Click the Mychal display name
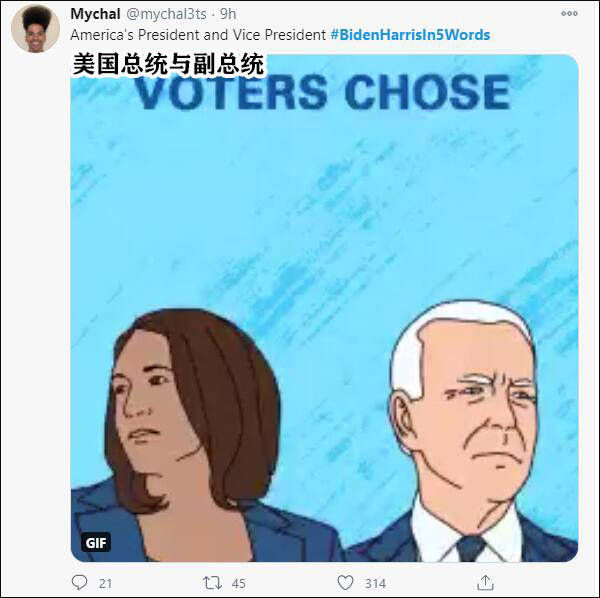The height and width of the screenshot is (598, 600). point(95,14)
